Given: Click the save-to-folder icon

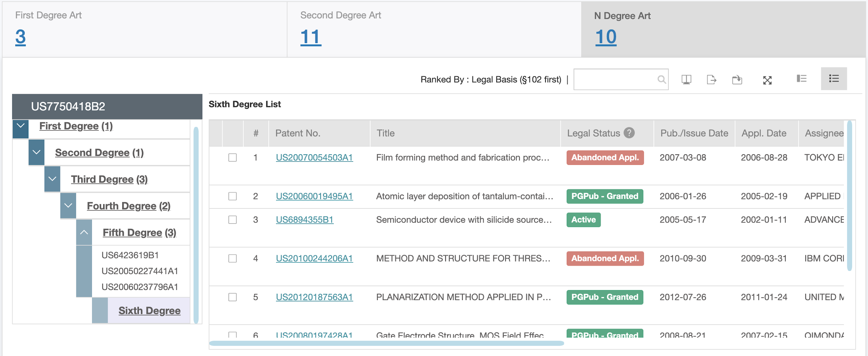Looking at the screenshot, I should pyautogui.click(x=737, y=80).
